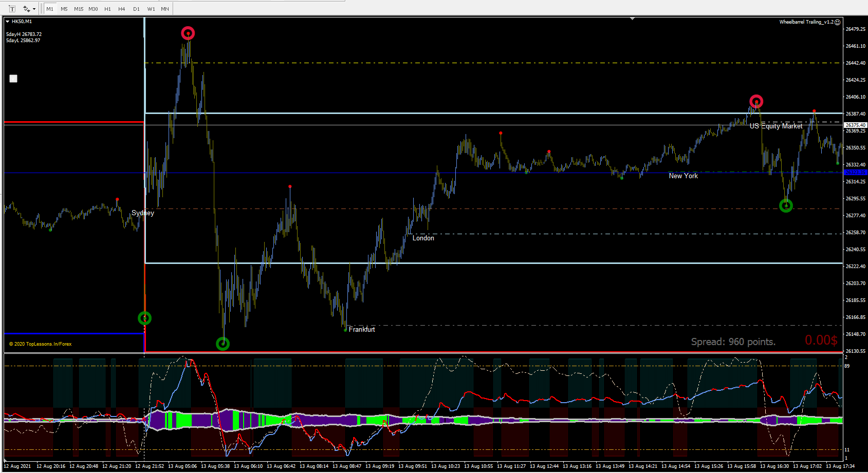Click the 5dayL 25862.97 label
868x473 pixels.
point(23,41)
